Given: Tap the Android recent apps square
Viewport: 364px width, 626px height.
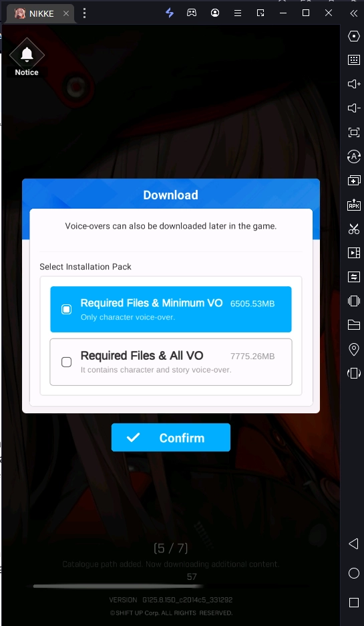Looking at the screenshot, I should pyautogui.click(x=353, y=603).
